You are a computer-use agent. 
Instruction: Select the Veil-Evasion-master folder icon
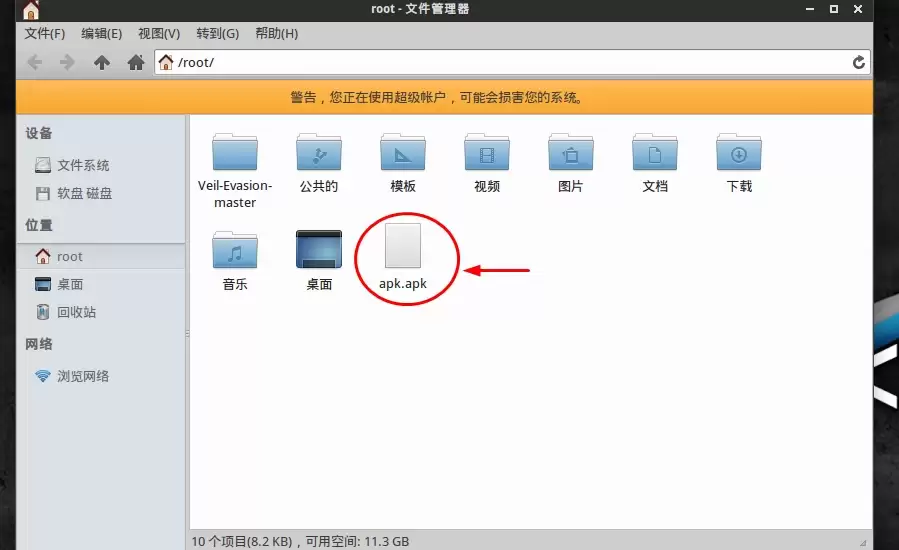[x=234, y=152]
